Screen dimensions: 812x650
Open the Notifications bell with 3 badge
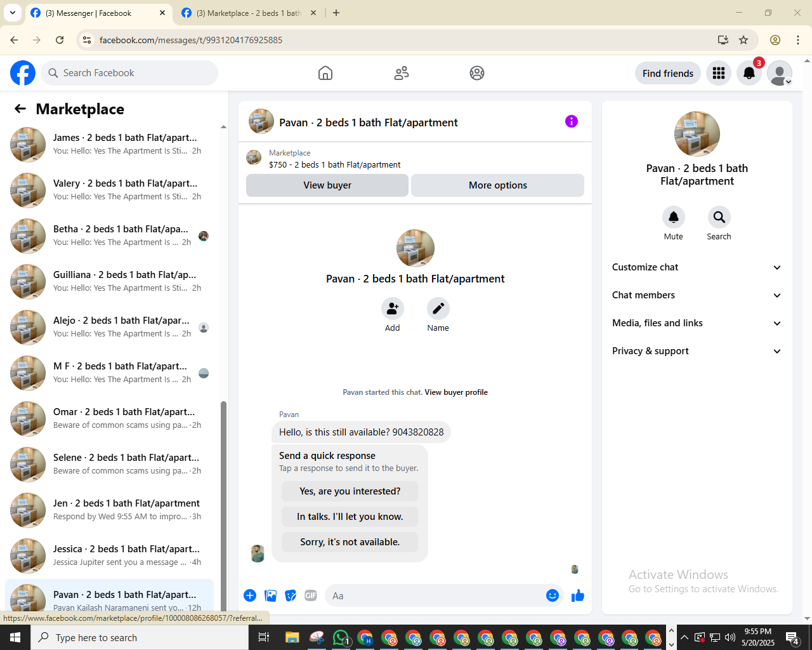(749, 73)
